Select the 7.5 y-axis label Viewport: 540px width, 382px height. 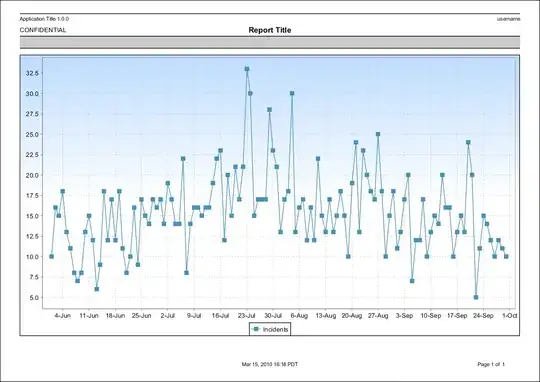(34, 277)
